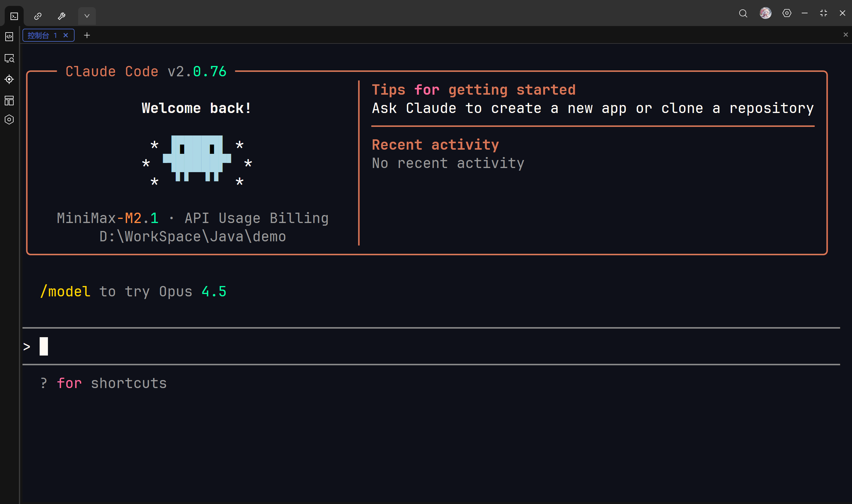Click the crosshair target sidebar icon

[x=9, y=79]
